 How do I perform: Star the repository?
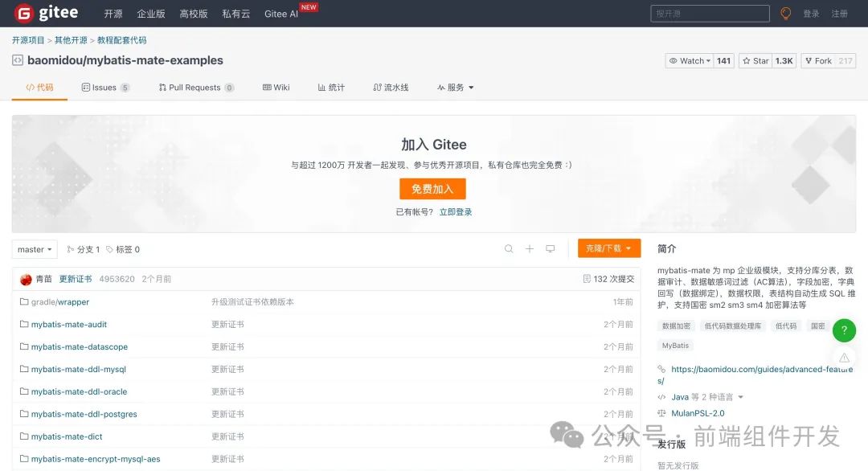tap(755, 61)
